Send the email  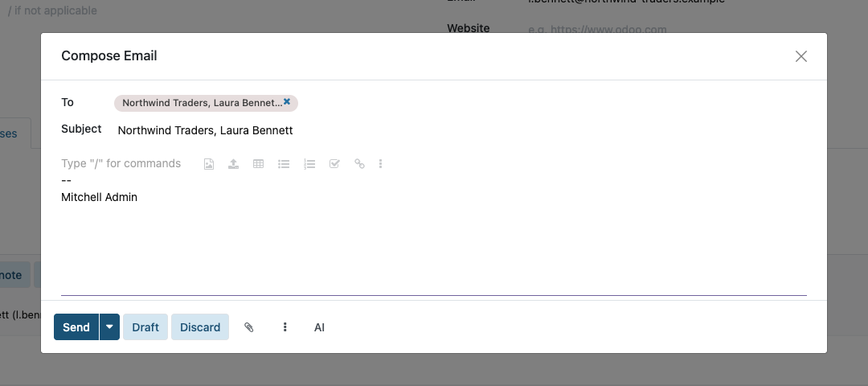click(x=76, y=327)
